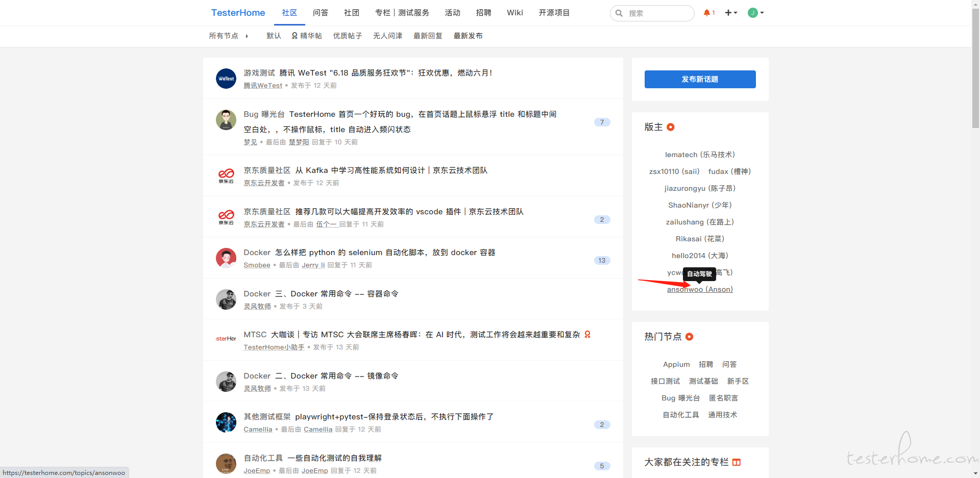Expand the 所有节点 node list

(x=228, y=36)
